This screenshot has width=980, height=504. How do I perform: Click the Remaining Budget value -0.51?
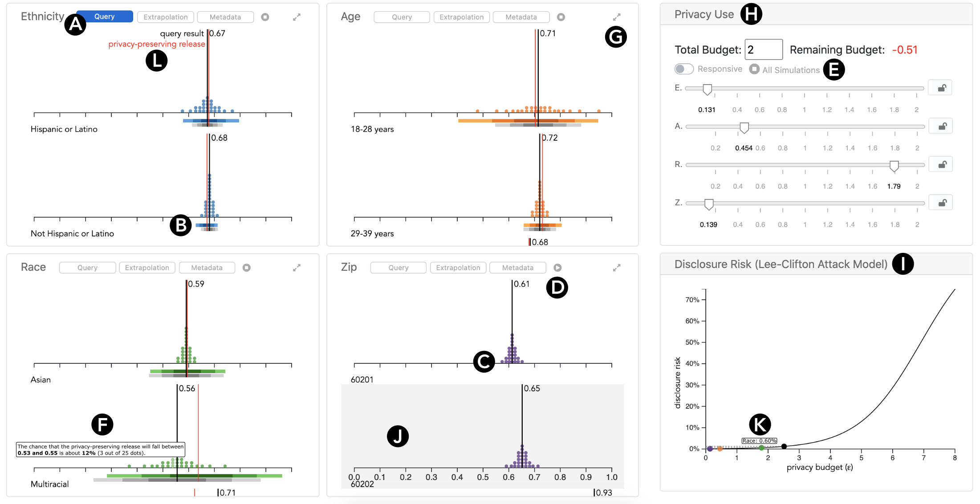pos(905,50)
